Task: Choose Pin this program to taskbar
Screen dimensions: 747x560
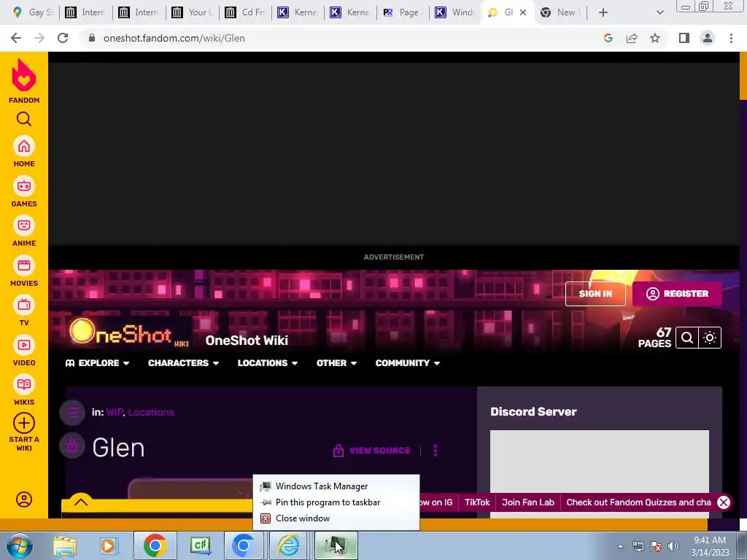Action: [x=336, y=502]
